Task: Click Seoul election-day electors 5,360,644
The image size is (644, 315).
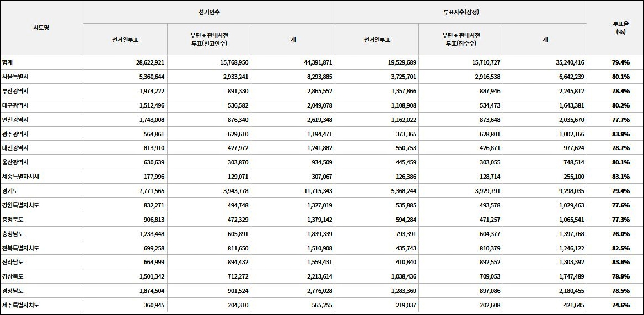Action: click(x=153, y=77)
